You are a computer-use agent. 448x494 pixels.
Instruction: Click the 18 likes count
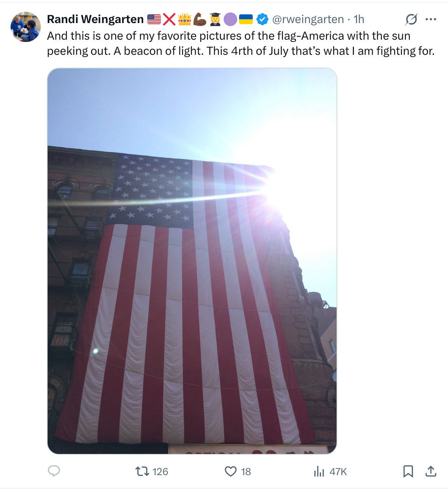pos(246,472)
